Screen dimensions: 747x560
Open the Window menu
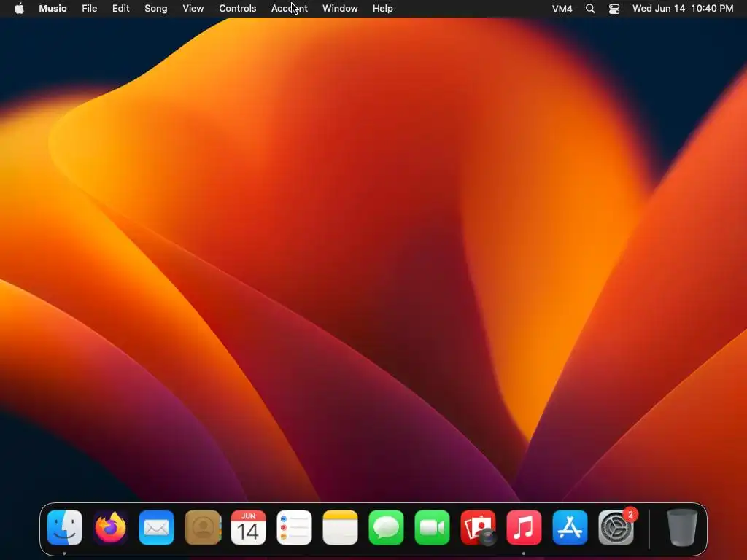click(340, 9)
